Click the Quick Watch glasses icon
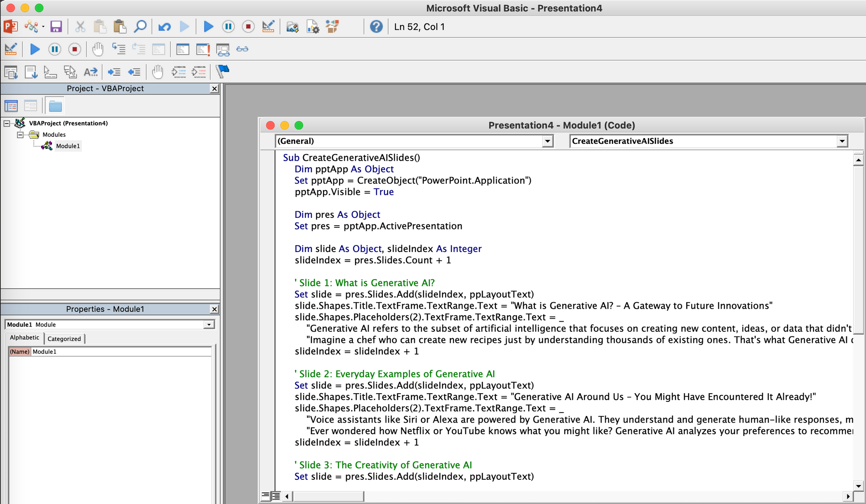This screenshot has width=866, height=504. coord(242,49)
